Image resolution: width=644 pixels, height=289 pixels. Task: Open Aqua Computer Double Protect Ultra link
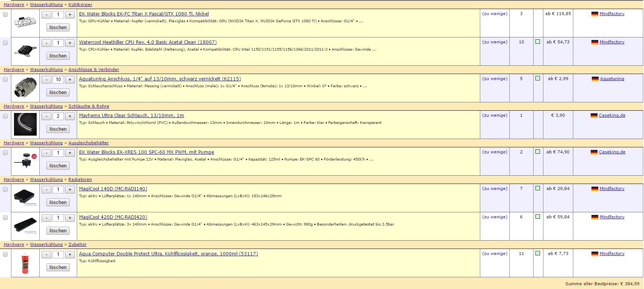pos(168,254)
